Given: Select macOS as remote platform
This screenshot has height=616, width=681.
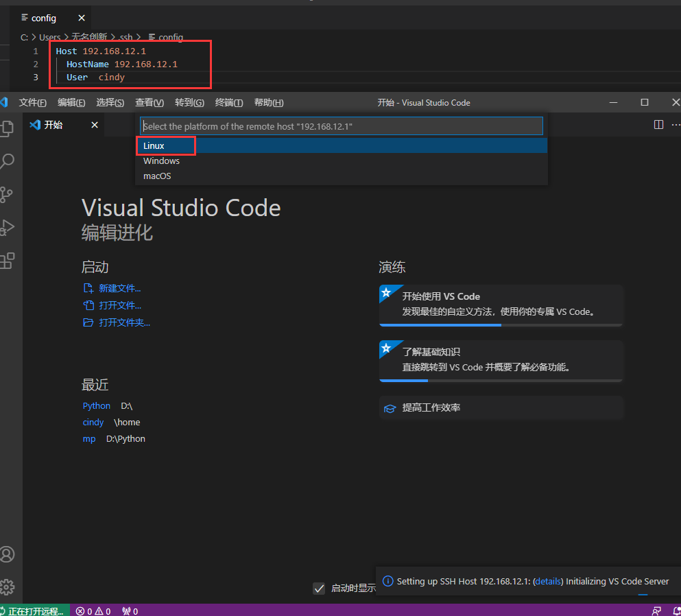Looking at the screenshot, I should pos(341,176).
